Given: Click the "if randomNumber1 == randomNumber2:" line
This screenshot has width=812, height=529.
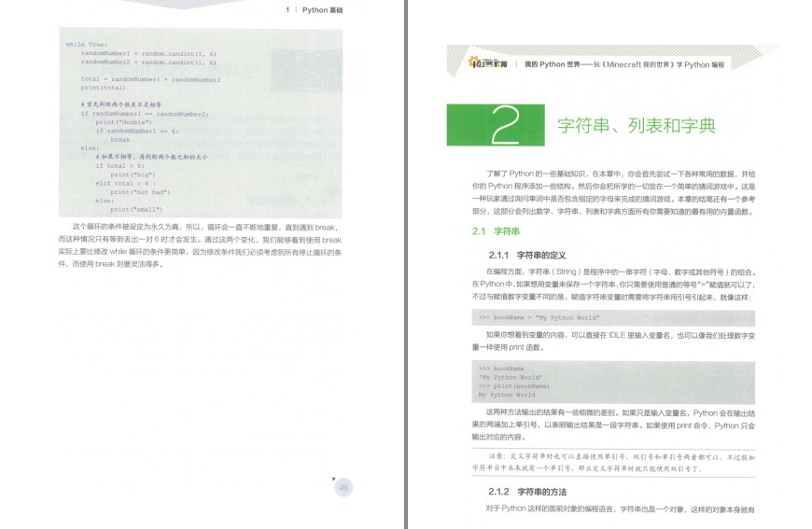Looking at the screenshot, I should (x=145, y=114).
